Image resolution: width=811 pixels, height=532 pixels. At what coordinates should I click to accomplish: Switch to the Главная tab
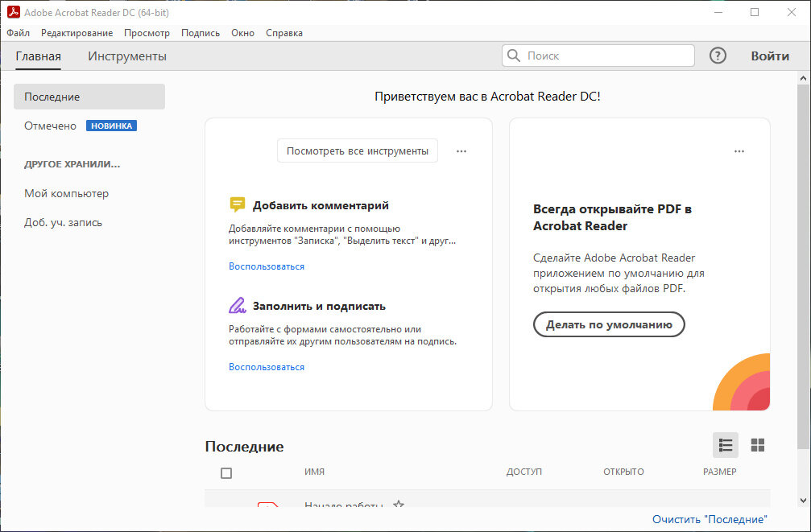point(39,56)
